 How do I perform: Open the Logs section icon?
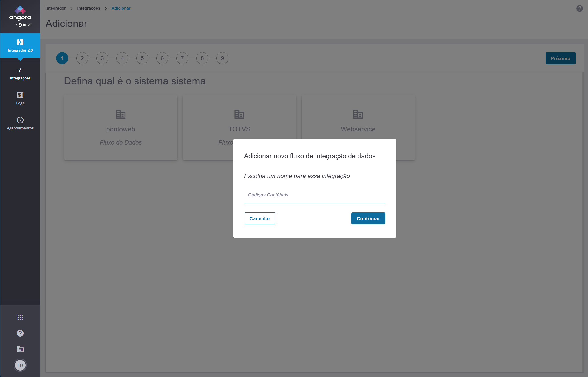20,95
